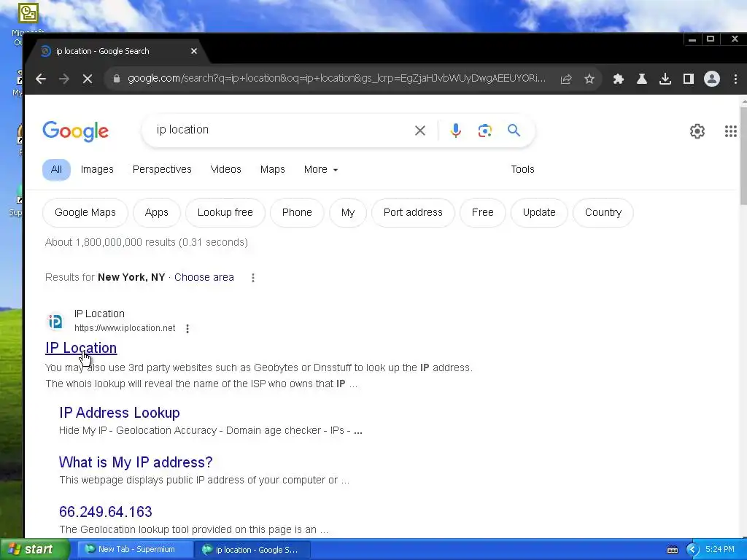Switch to Maps tab
The width and height of the screenshot is (747, 560).
coord(273,169)
